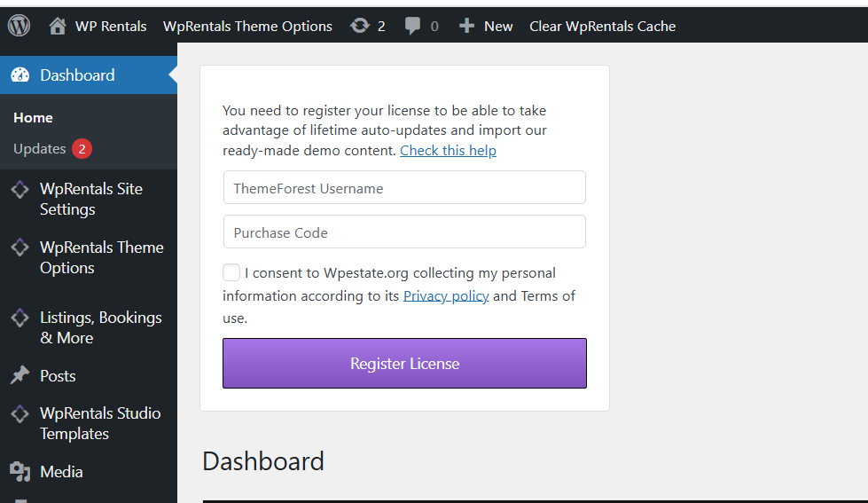
Task: Go to Updates submenu item
Action: click(40, 149)
